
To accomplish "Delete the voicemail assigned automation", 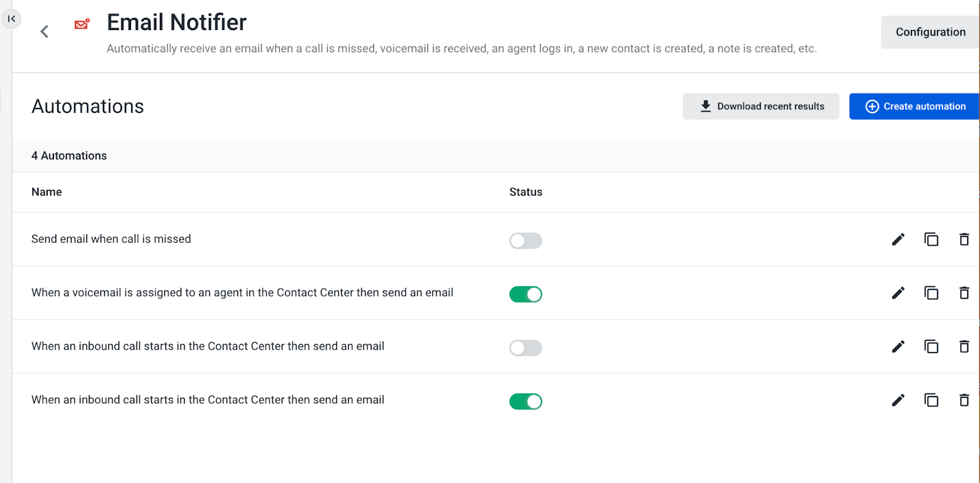I will click(964, 293).
